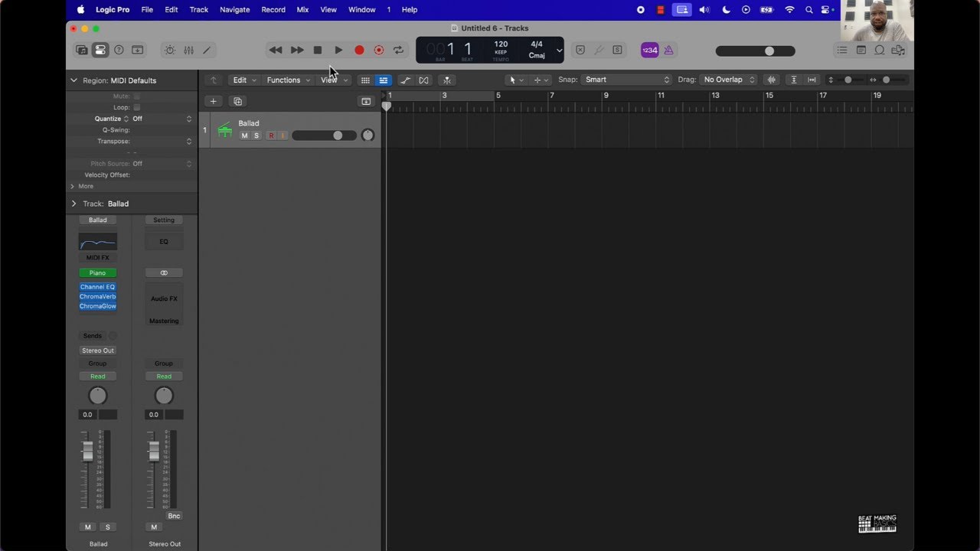Open Quick Help
980x551 pixels.
(119, 51)
